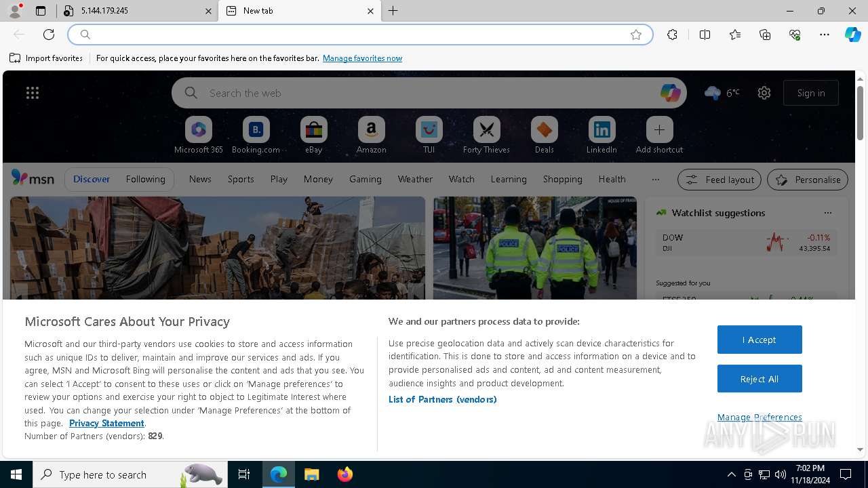The width and height of the screenshot is (868, 488).
Task: Open the Weather category
Action: point(415,179)
